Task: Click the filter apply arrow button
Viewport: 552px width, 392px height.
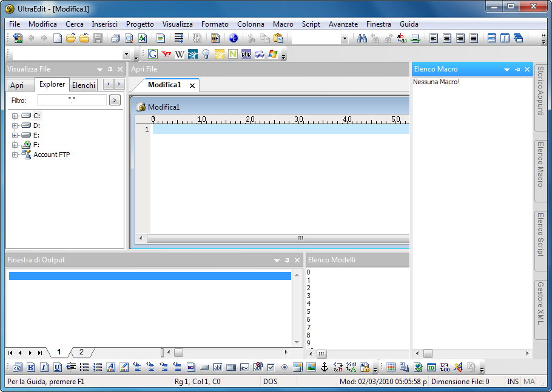Action: pos(115,100)
